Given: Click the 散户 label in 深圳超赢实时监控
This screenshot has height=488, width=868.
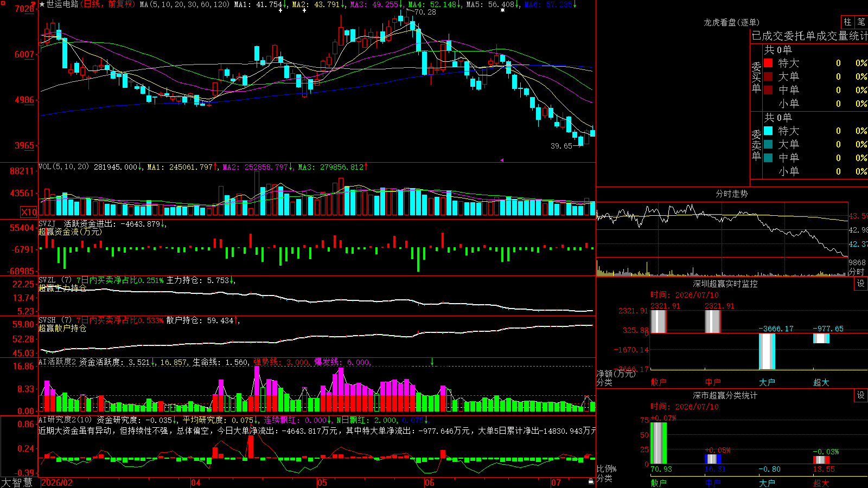Looking at the screenshot, I should 659,382.
